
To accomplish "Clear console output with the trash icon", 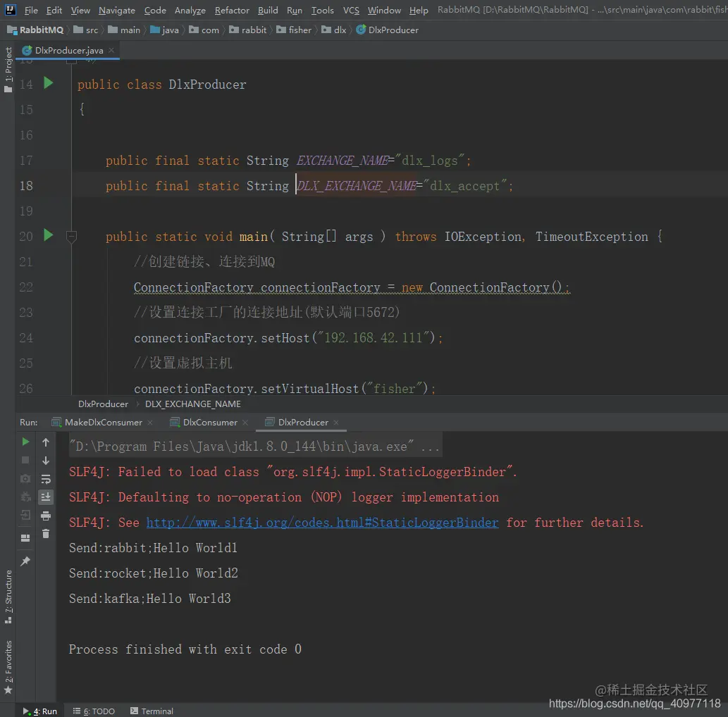I will 46,534.
